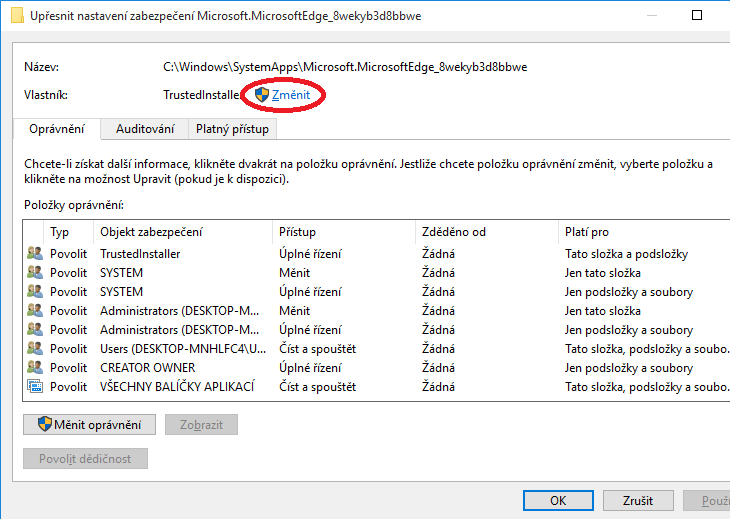The image size is (730, 519).
Task: Click the folder icon in title bar
Action: point(17,15)
